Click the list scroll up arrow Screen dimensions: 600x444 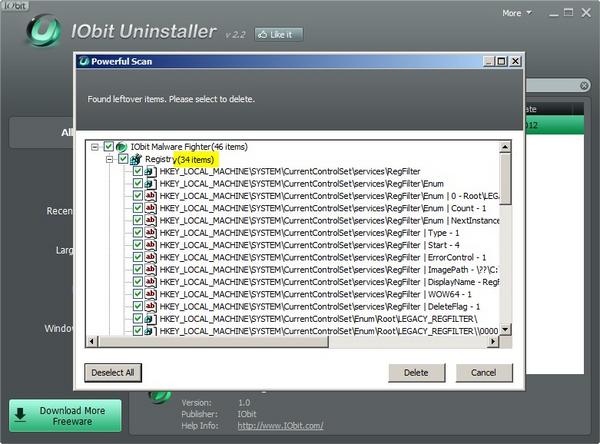pos(505,147)
